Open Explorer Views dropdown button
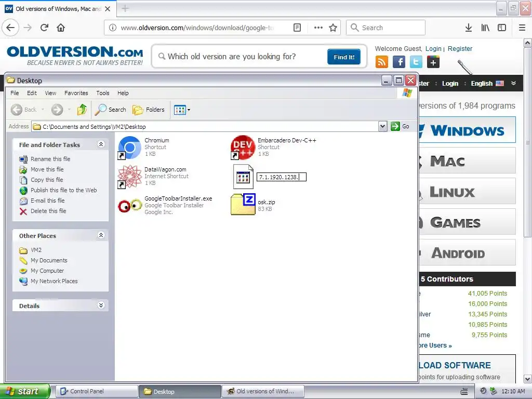This screenshot has width=532, height=399. [x=182, y=110]
